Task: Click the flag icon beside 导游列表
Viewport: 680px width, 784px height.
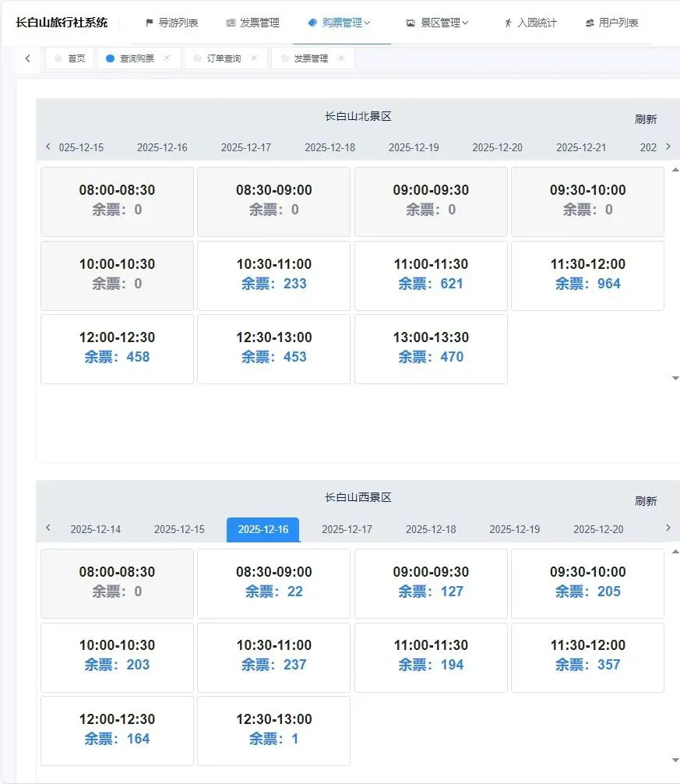Action: click(150, 23)
